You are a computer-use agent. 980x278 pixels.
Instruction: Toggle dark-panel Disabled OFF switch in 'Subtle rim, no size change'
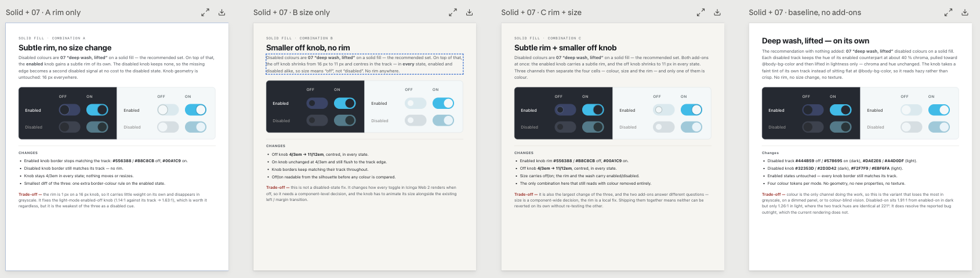coord(70,127)
